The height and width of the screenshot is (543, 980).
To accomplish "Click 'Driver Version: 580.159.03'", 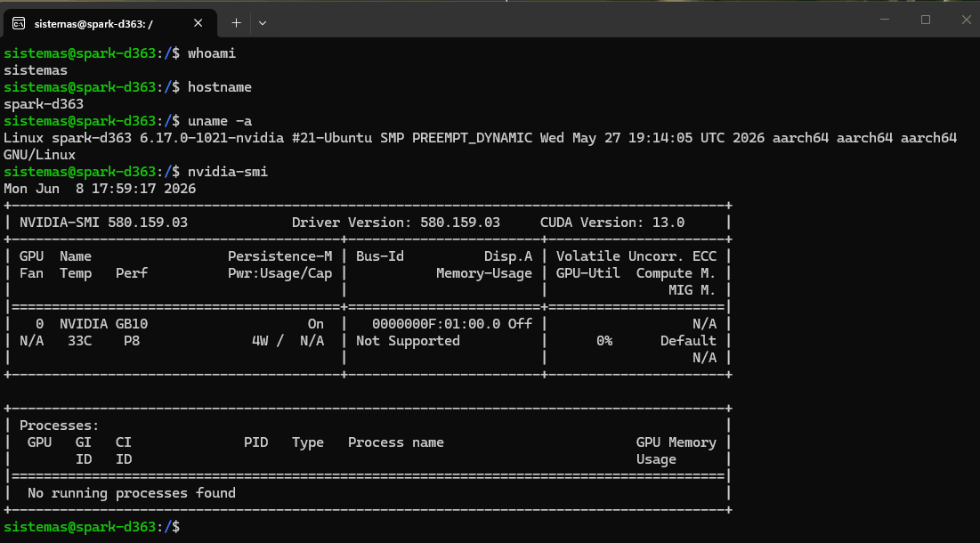I will (x=395, y=223).
